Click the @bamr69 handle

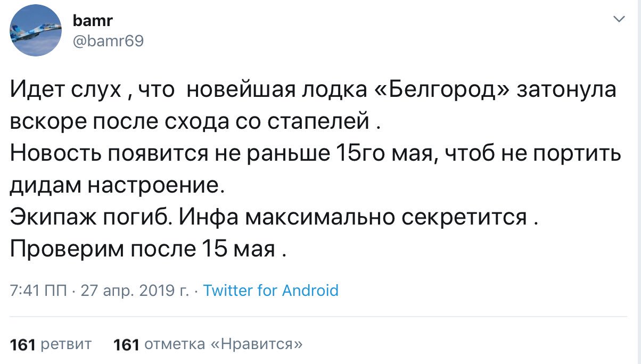tap(107, 40)
